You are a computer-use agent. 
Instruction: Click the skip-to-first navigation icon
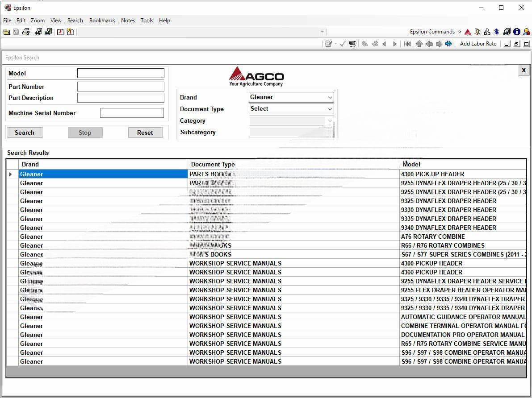(x=407, y=44)
